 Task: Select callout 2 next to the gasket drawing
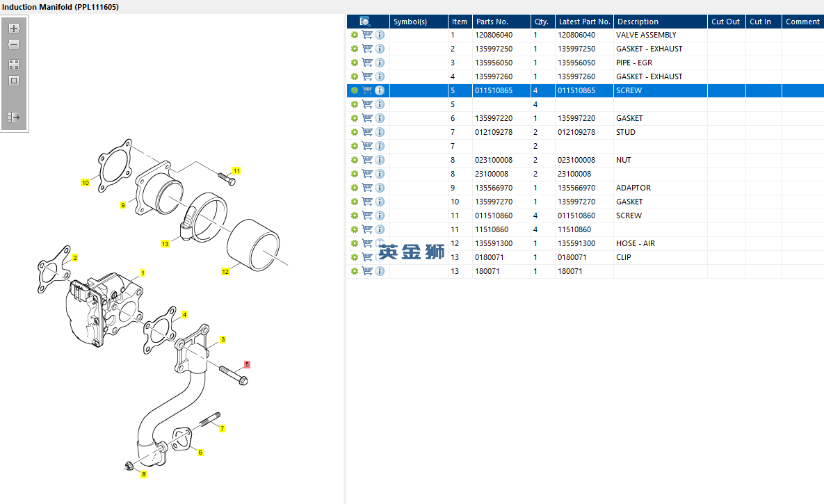75,258
